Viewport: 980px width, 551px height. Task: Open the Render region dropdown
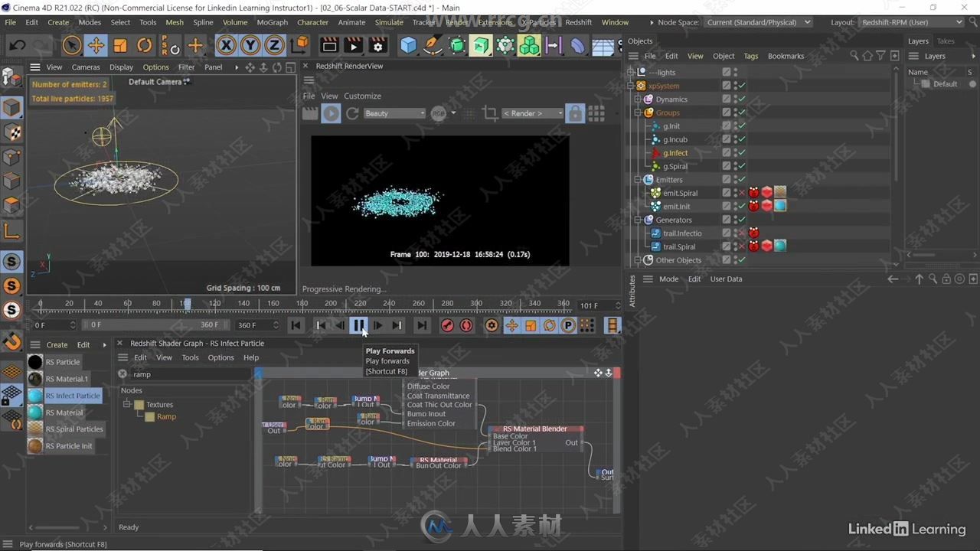533,113
